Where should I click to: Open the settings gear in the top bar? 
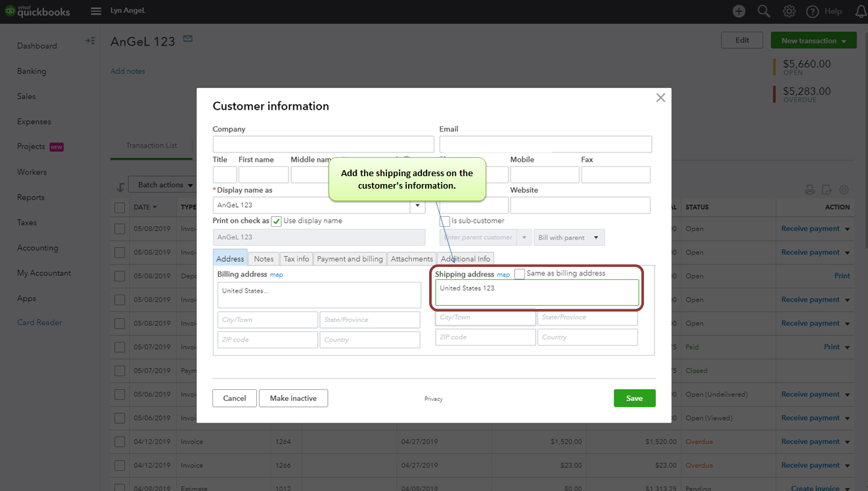[789, 11]
